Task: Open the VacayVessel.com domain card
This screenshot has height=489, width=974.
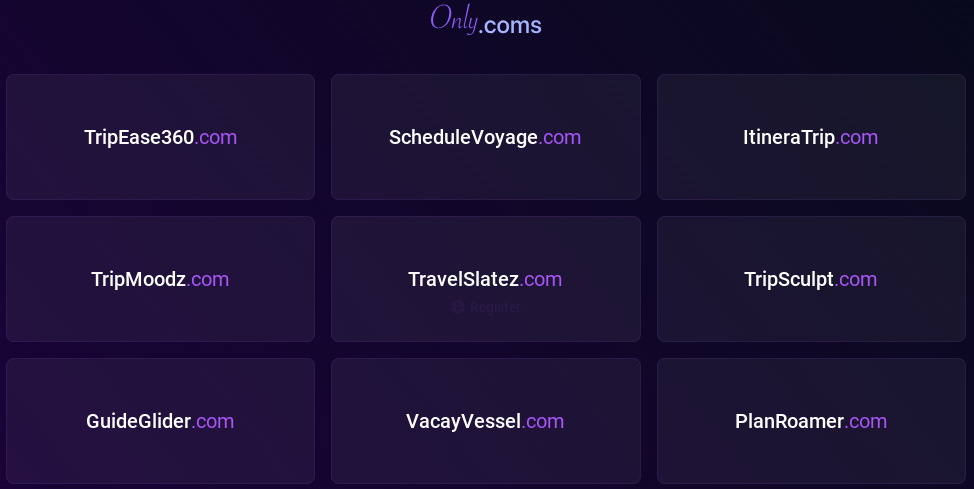Action: [x=485, y=421]
